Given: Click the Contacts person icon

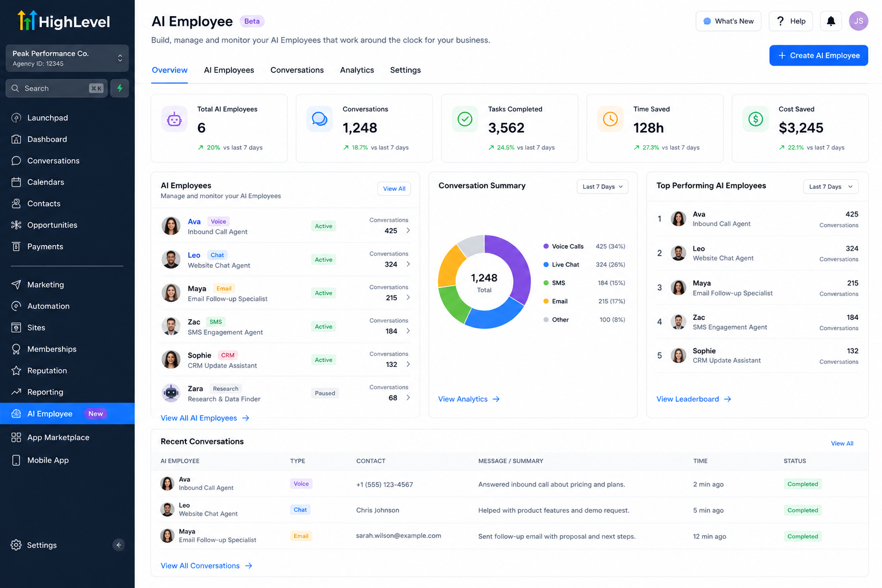Looking at the screenshot, I should point(16,203).
